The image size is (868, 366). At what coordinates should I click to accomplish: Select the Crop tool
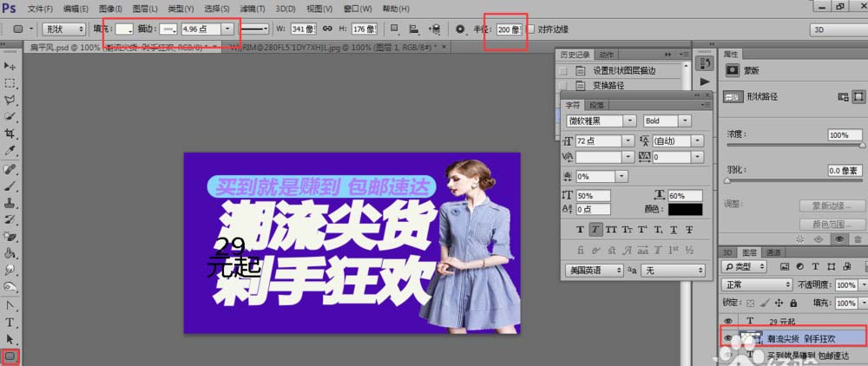tap(10, 134)
